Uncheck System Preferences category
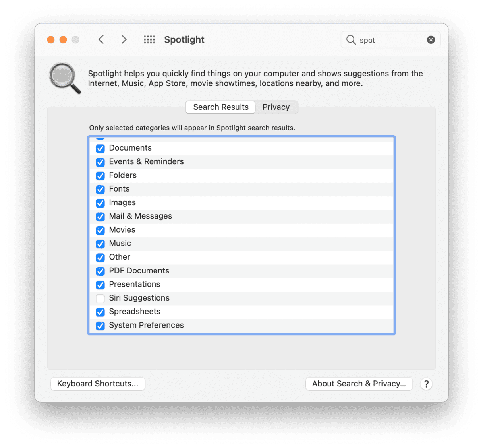The width and height of the screenshot is (483, 448). [x=100, y=326]
